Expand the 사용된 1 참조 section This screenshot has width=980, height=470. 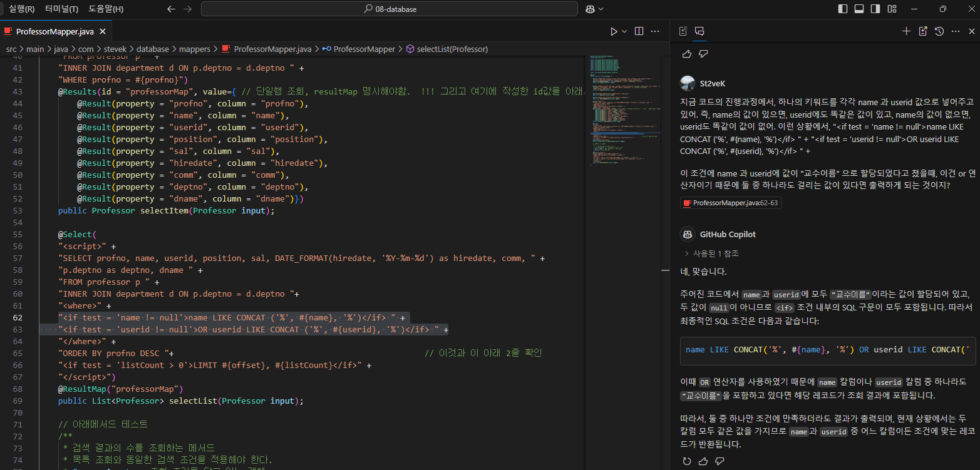(x=711, y=253)
